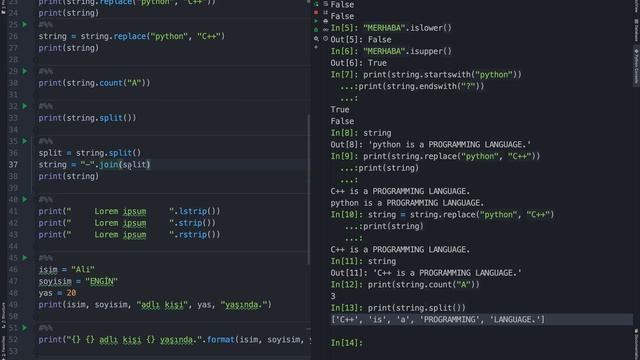Stop the console with red square icon

click(316, 13)
